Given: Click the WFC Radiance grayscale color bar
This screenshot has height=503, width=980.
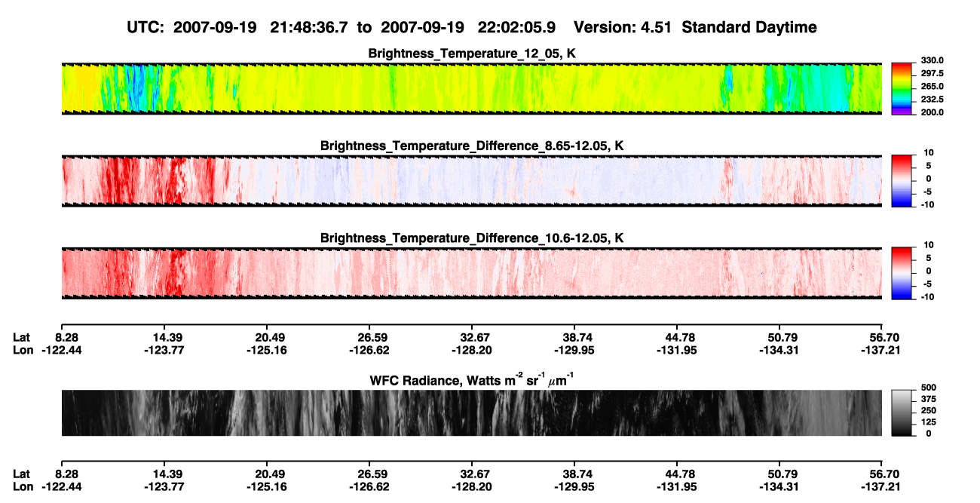Looking at the screenshot, I should pyautogui.click(x=902, y=413).
